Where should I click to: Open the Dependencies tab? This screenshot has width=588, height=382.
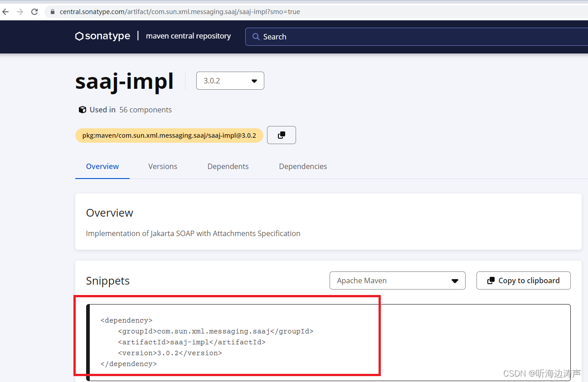303,166
